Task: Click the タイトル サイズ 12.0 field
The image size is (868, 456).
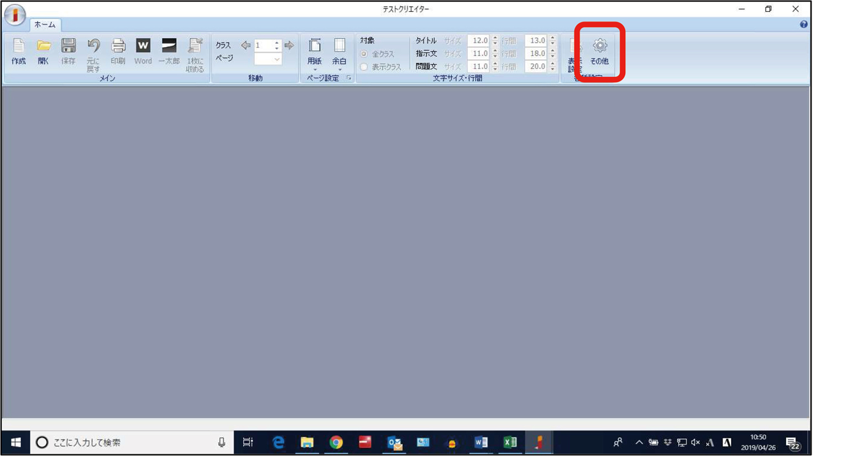Action: point(478,41)
